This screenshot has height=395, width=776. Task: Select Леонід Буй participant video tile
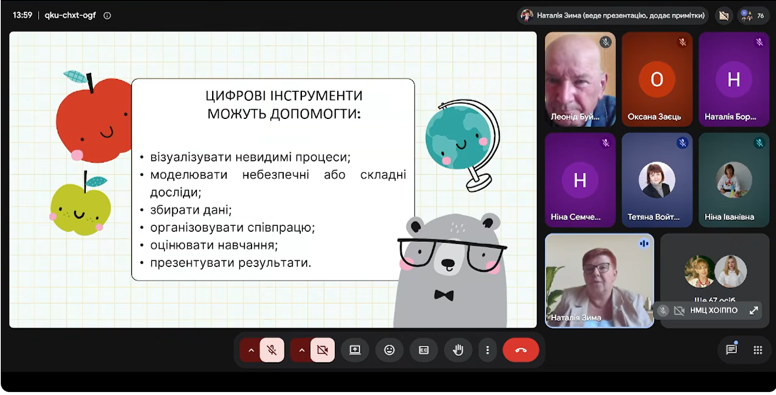pyautogui.click(x=580, y=79)
